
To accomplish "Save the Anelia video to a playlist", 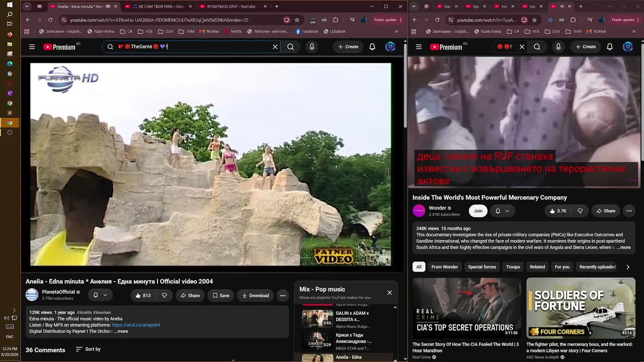I will (221, 296).
